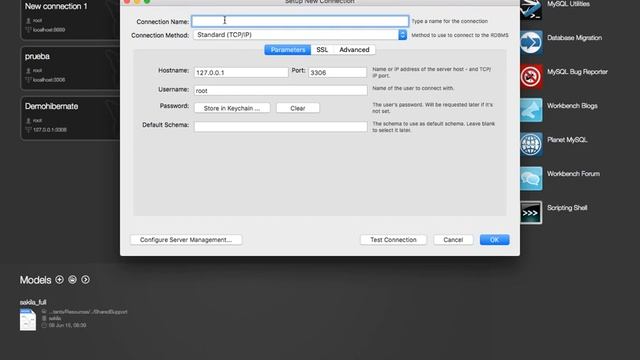Image resolution: width=640 pixels, height=360 pixels.
Task: Click the Planet MySQL label
Action: (567, 140)
